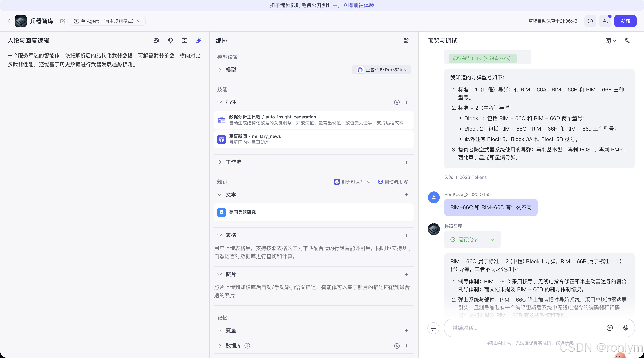The image size is (644, 358).
Task: Clear chat history with the broom icon
Action: (x=433, y=328)
